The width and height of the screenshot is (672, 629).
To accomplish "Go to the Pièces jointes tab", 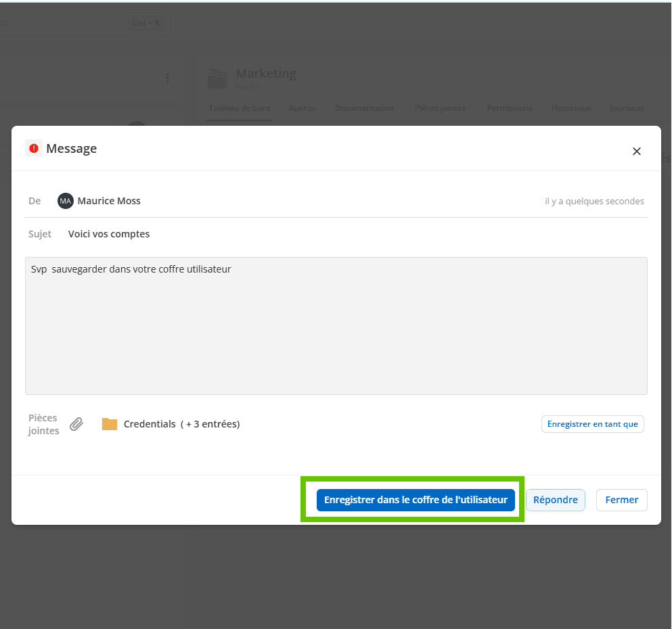I will pos(440,108).
